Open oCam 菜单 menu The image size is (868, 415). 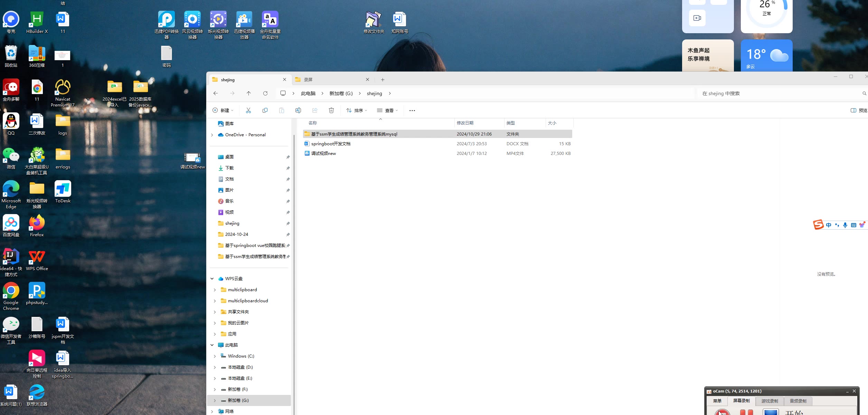point(717,401)
